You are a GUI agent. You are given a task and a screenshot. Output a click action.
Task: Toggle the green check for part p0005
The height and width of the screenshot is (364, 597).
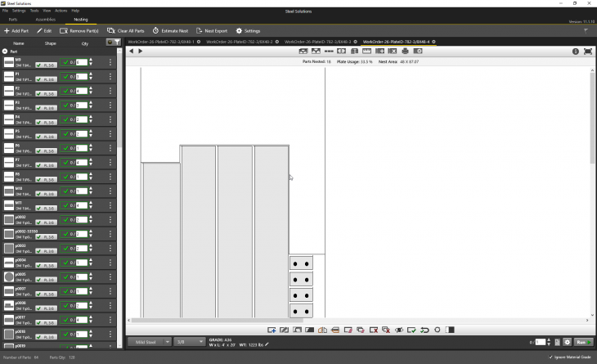[x=66, y=276]
